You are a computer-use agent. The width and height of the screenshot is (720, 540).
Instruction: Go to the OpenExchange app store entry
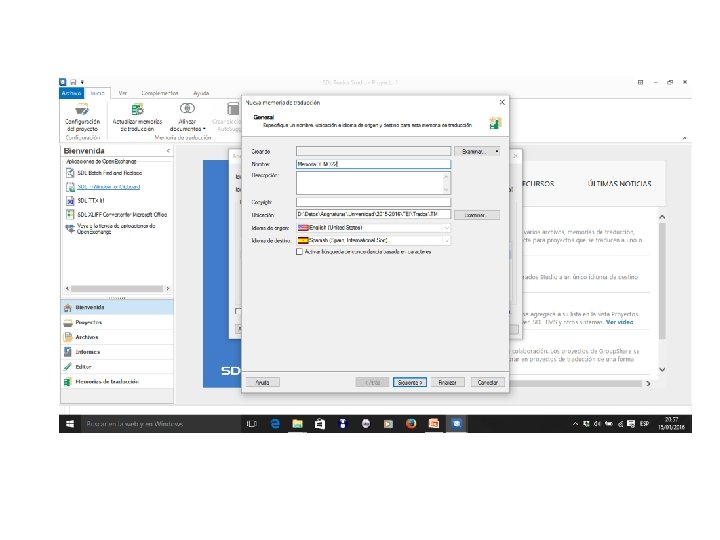(111, 229)
